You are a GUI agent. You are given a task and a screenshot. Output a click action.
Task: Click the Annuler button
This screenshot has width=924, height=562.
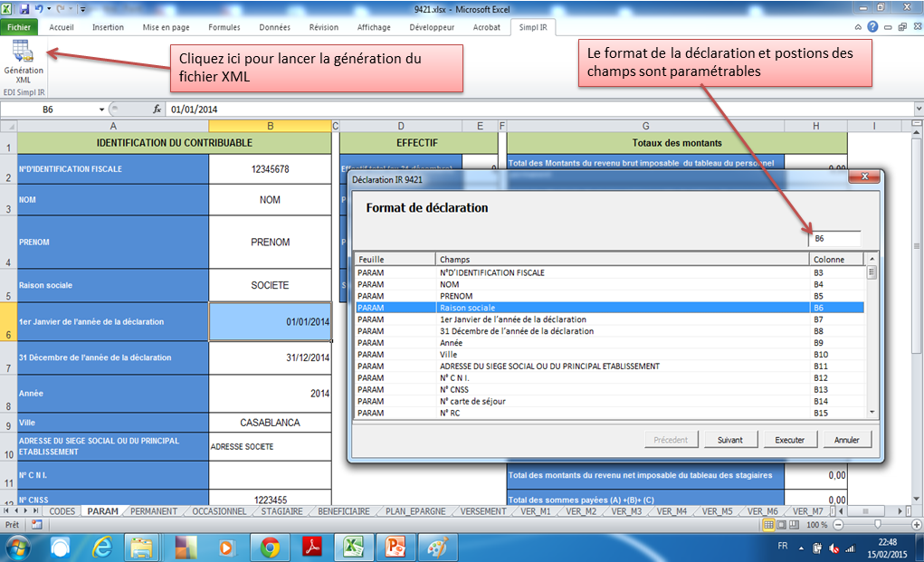[846, 440]
